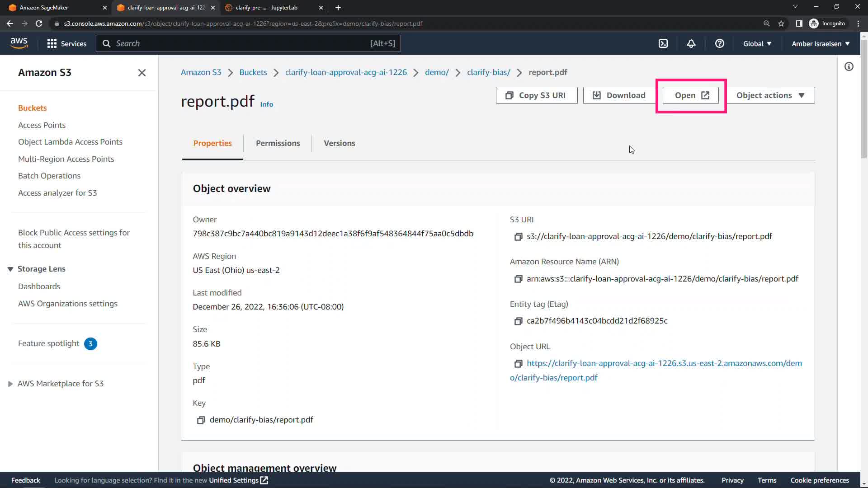Image resolution: width=868 pixels, height=488 pixels.
Task: Open the help question mark icon
Action: click(719, 43)
